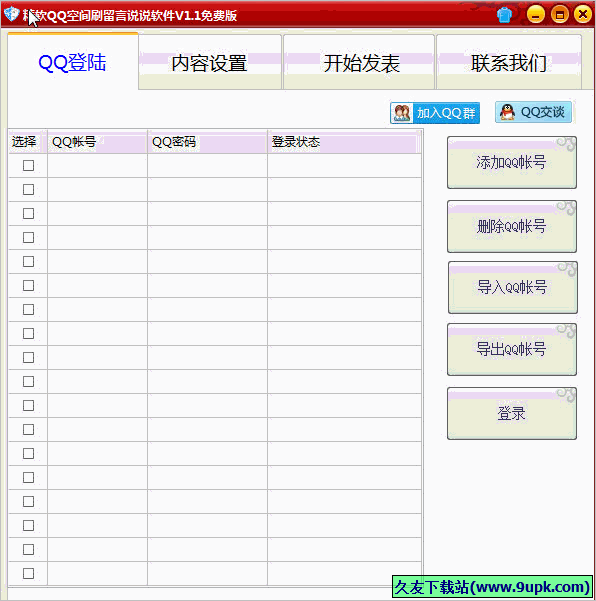596x601 pixels.
Task: Click the app logo in title bar
Action: click(x=11, y=15)
